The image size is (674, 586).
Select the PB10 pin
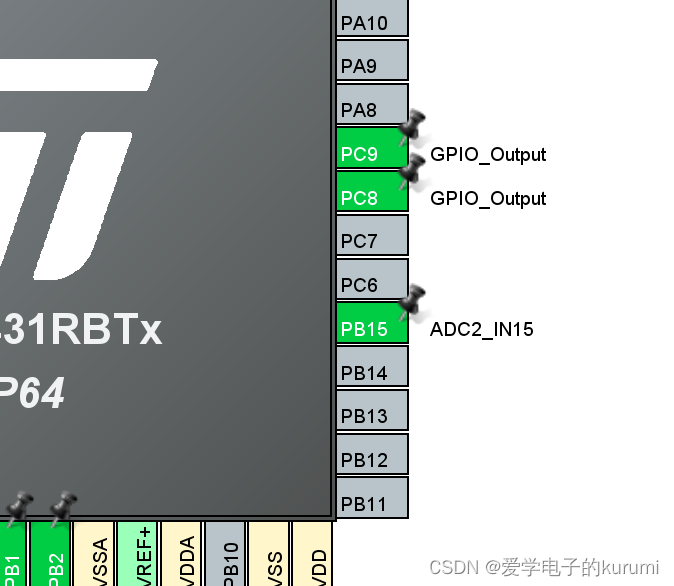(226, 554)
